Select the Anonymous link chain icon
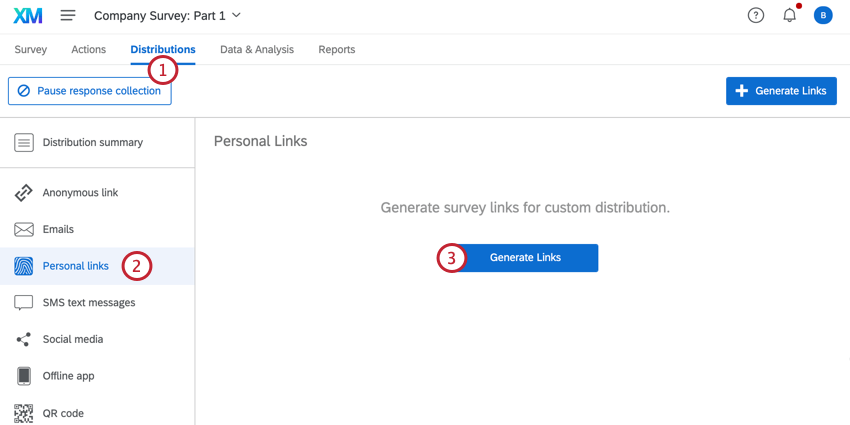 [24, 193]
